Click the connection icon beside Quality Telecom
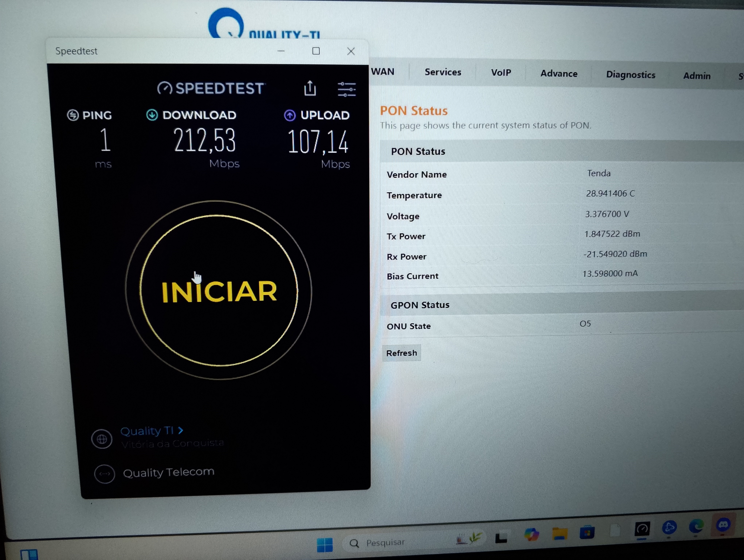The height and width of the screenshot is (560, 744). click(105, 474)
